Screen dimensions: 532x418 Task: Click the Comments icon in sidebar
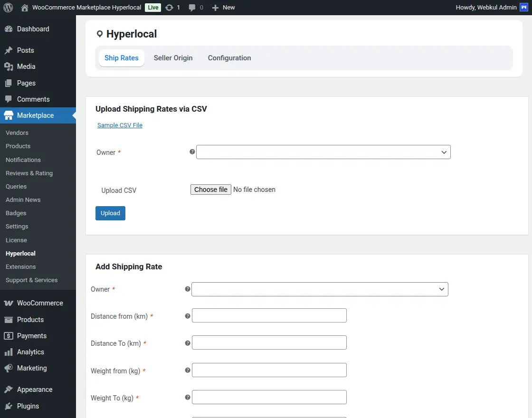[9, 99]
